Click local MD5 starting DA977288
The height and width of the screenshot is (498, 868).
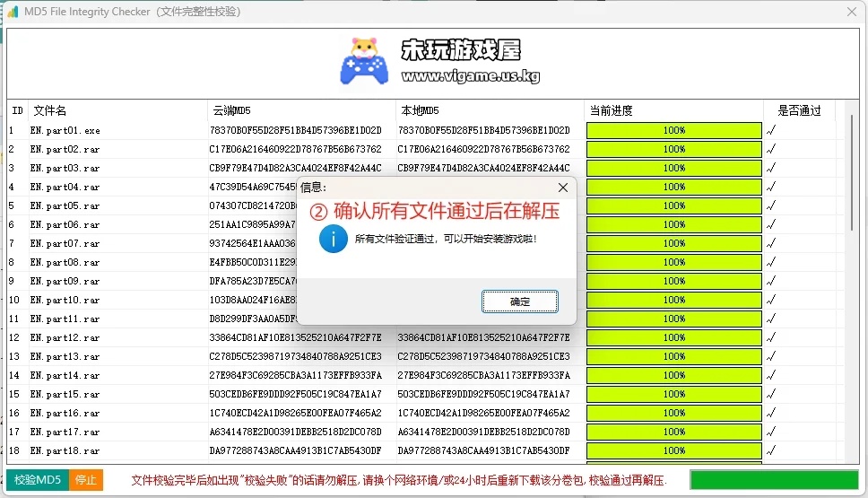click(484, 450)
